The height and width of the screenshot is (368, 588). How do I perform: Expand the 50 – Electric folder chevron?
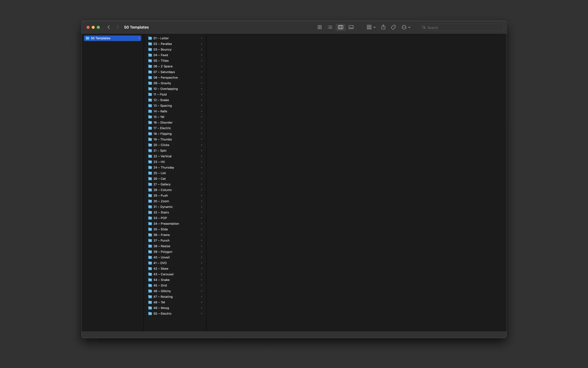201,314
